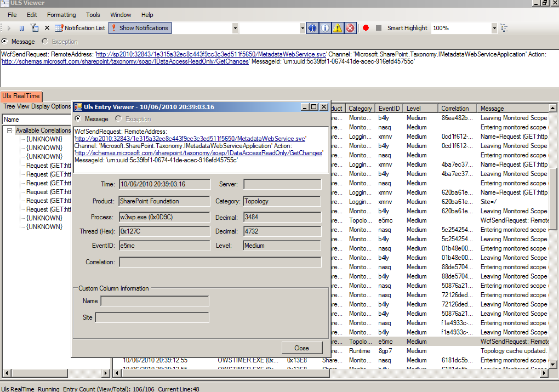This screenshot has width=559, height=392.
Task: Click MetadataWebService.svc link in main message pane
Action: 210,54
